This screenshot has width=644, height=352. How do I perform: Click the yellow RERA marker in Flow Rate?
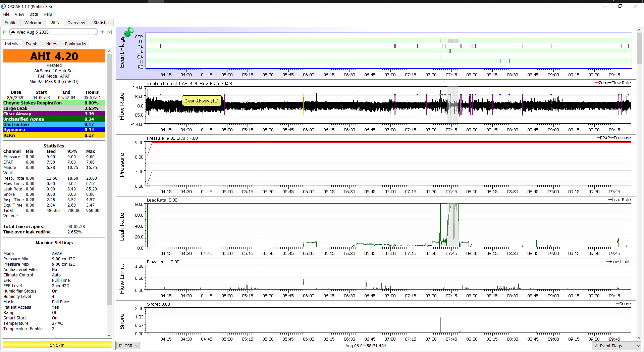click(x=304, y=105)
